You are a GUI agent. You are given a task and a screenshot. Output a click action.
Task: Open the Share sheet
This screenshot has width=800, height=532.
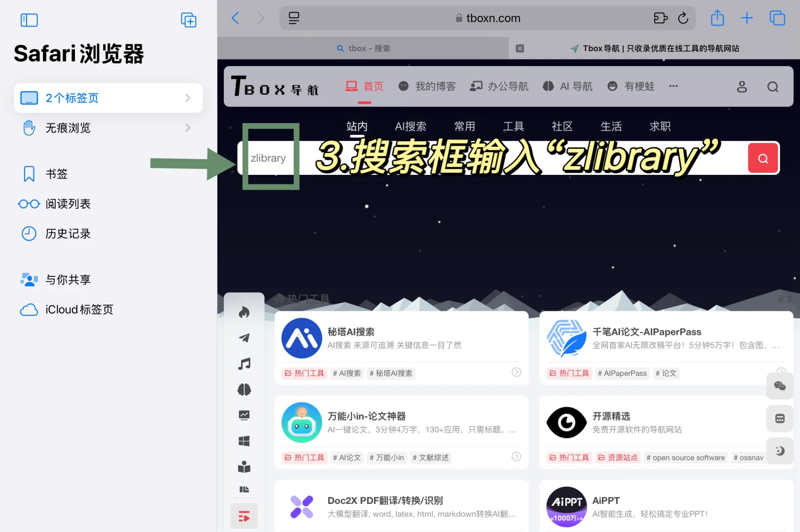[x=717, y=18]
